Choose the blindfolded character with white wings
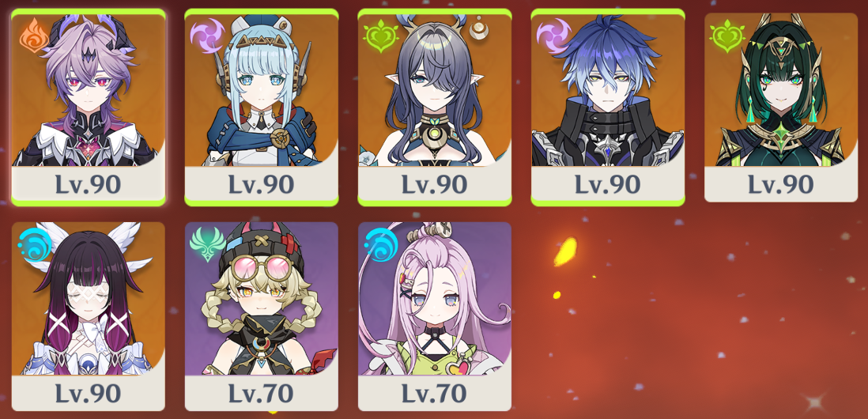Image resolution: width=868 pixels, height=419 pixels. pyautogui.click(x=89, y=299)
